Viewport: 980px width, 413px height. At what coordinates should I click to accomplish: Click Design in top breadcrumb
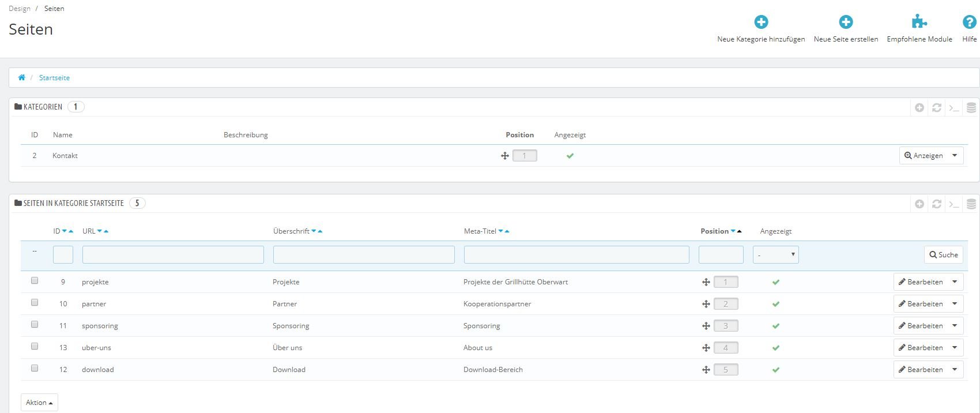coord(20,9)
